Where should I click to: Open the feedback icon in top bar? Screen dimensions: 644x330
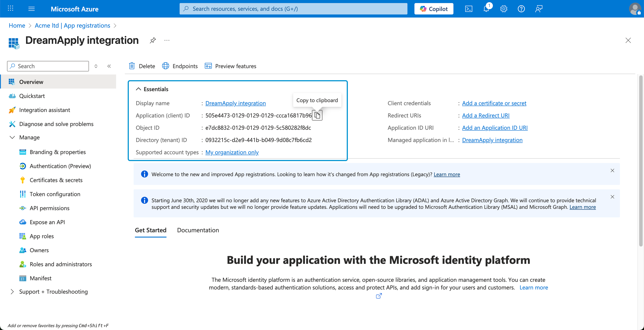(x=539, y=9)
